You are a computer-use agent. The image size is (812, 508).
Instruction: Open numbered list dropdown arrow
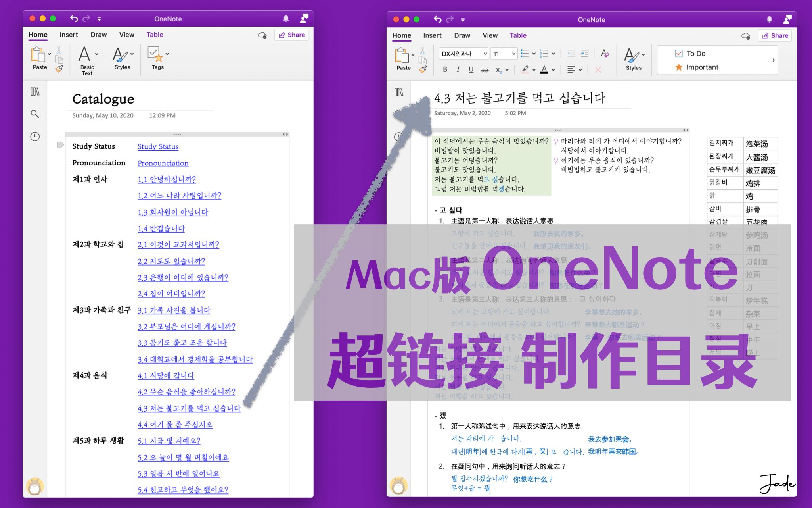tap(553, 54)
